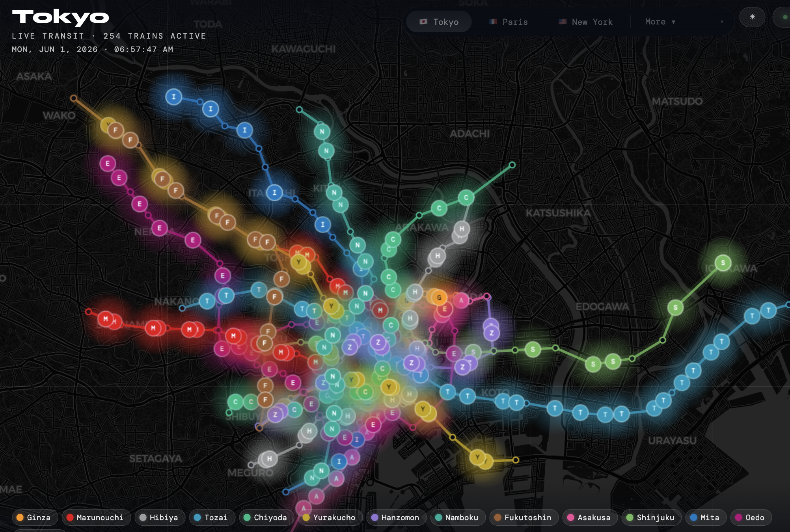Viewport: 790px width, 532px height.
Task: Click the Mita line southern terminus station dot
Action: [x=286, y=492]
